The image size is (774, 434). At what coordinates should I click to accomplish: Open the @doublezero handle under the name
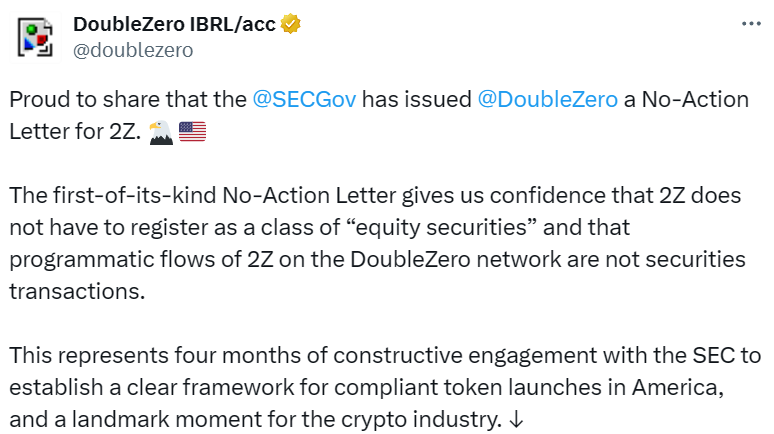134,49
